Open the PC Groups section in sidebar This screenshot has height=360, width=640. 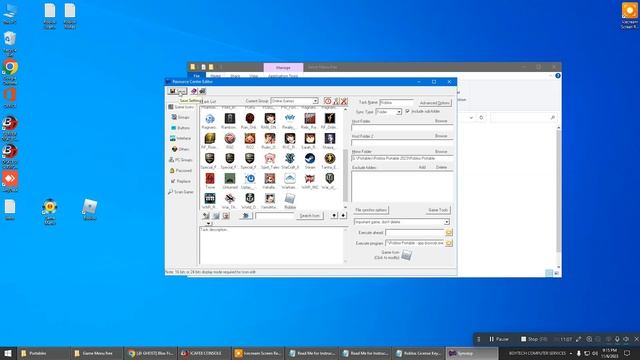[x=181, y=160]
